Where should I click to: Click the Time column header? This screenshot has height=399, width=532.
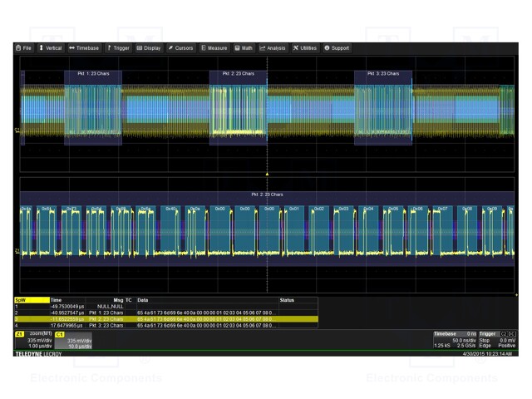click(57, 300)
